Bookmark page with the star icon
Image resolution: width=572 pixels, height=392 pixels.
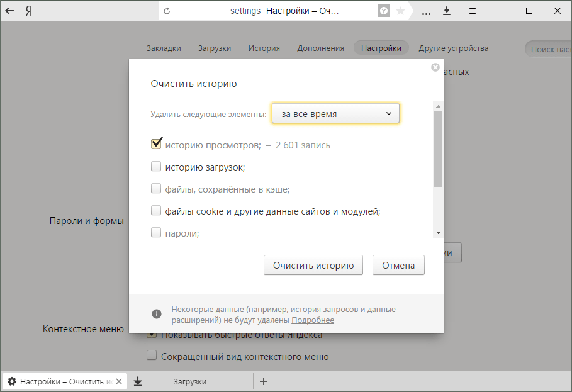(400, 11)
